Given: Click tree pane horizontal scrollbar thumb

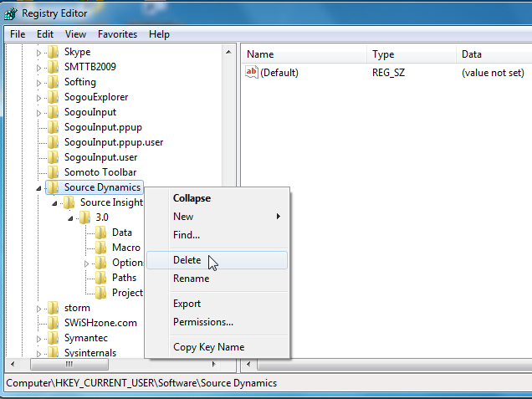Looking at the screenshot, I should [x=69, y=365].
